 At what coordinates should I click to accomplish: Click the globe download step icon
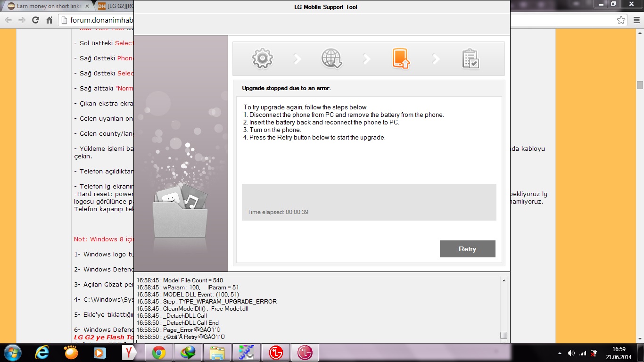331,58
